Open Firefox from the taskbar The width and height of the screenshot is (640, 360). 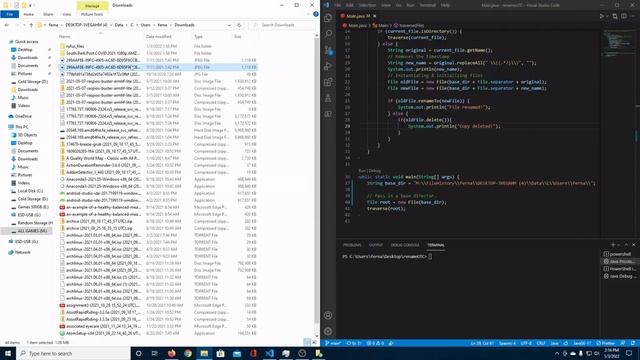coord(171,353)
